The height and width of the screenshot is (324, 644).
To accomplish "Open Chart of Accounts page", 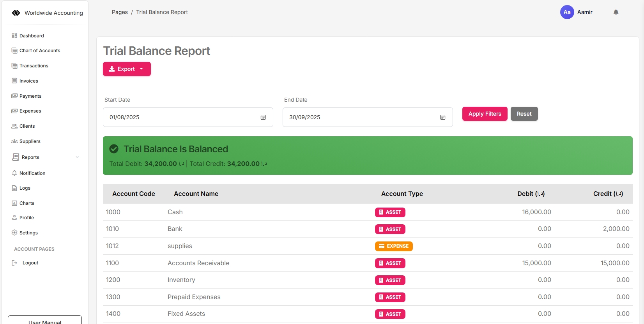I will click(x=39, y=51).
